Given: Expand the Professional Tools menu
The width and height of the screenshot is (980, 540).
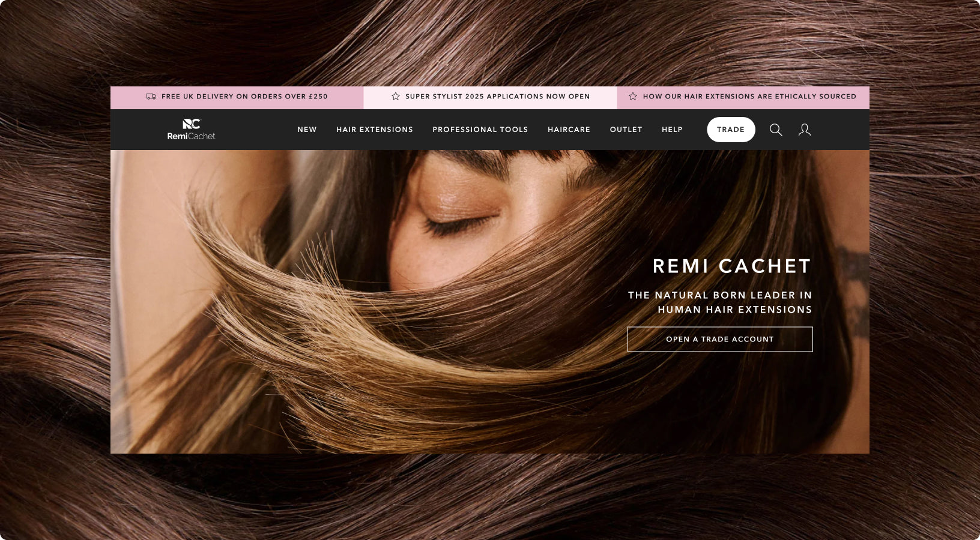Looking at the screenshot, I should [480, 130].
